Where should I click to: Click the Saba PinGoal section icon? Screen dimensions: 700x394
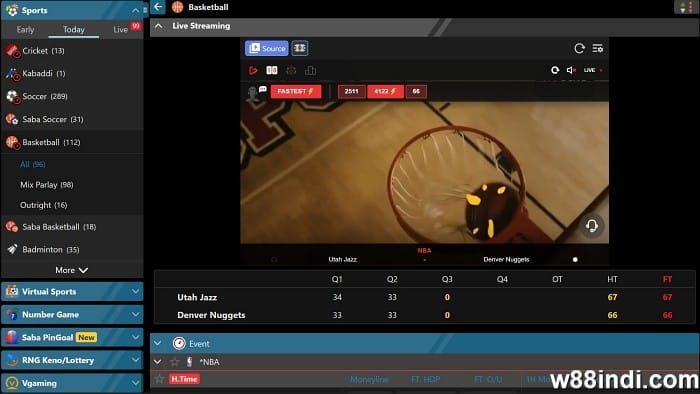(x=12, y=337)
